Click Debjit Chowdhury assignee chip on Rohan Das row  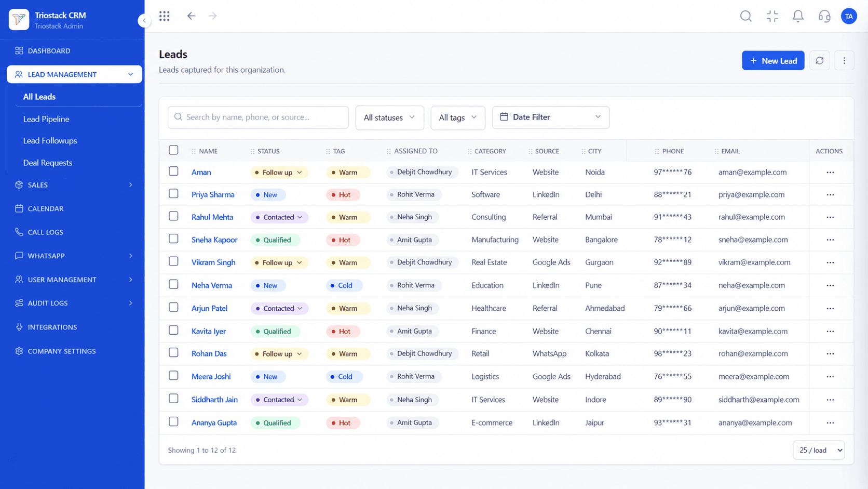pos(422,354)
